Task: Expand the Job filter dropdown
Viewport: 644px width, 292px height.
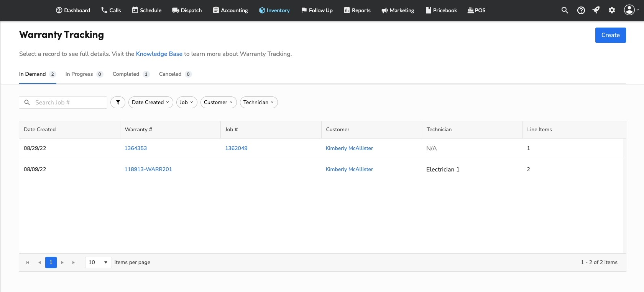Action: coord(187,102)
